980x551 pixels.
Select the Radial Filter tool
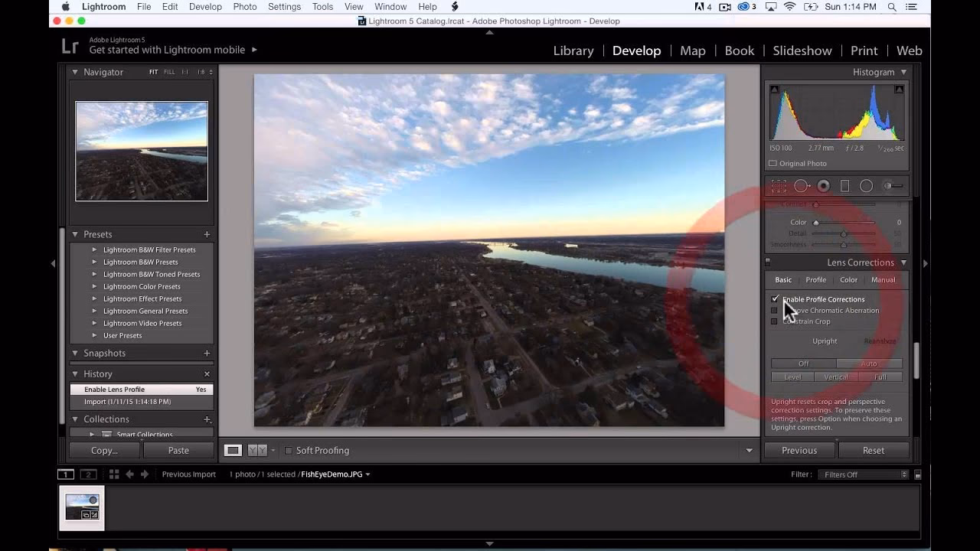point(866,186)
